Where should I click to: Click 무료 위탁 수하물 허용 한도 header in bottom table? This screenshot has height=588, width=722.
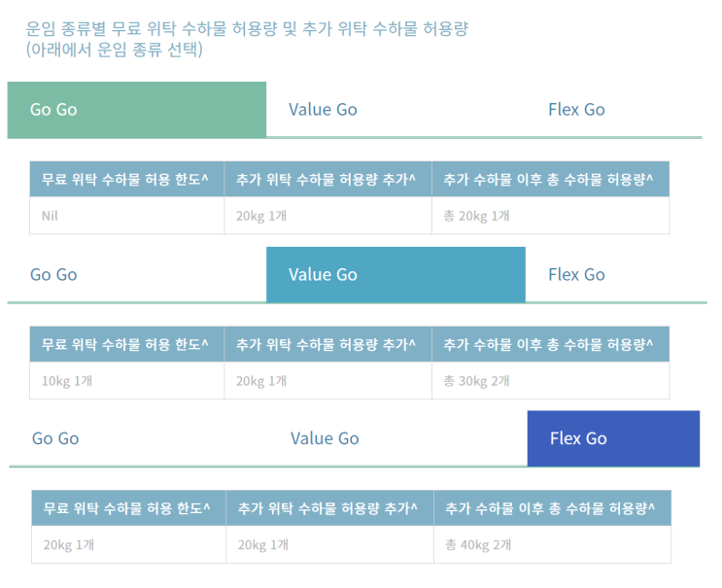[126, 508]
